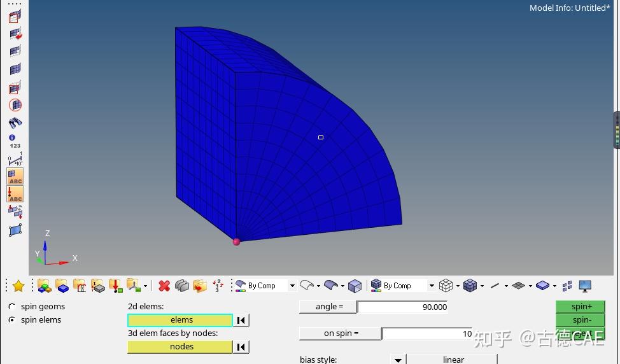Click the wireframe elements cube icon
620x364 pixels.
[446, 286]
